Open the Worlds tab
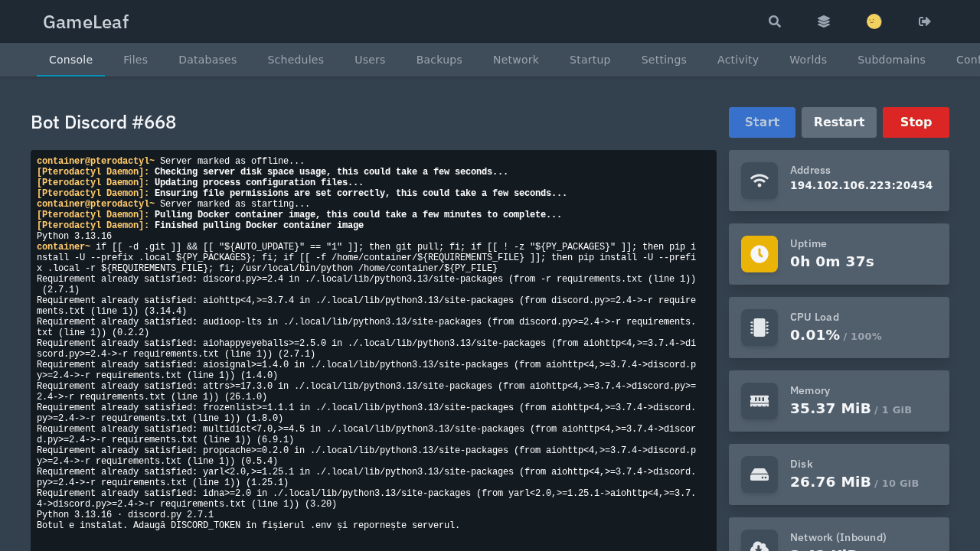This screenshot has width=980, height=551. pyautogui.click(x=808, y=60)
